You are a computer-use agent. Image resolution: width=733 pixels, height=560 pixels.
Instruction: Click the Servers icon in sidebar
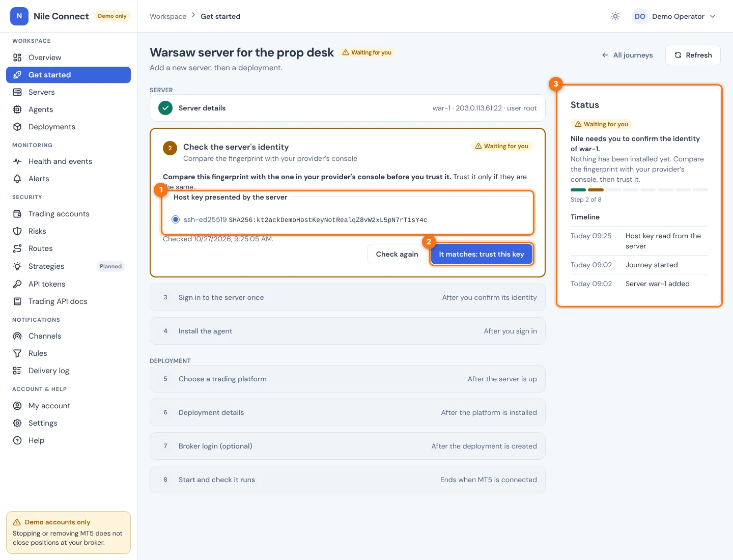[17, 92]
